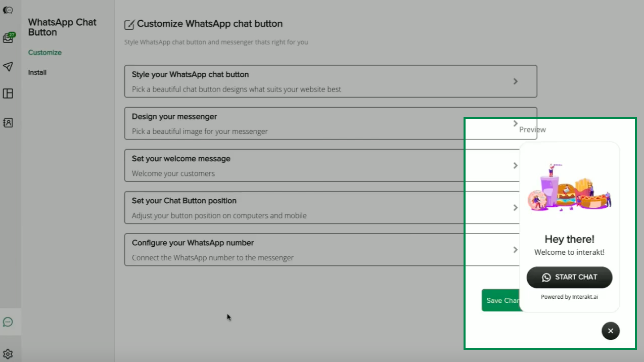The image size is (644, 362).
Task: Click the "Powered by Interakt.ai" text
Action: (x=569, y=297)
